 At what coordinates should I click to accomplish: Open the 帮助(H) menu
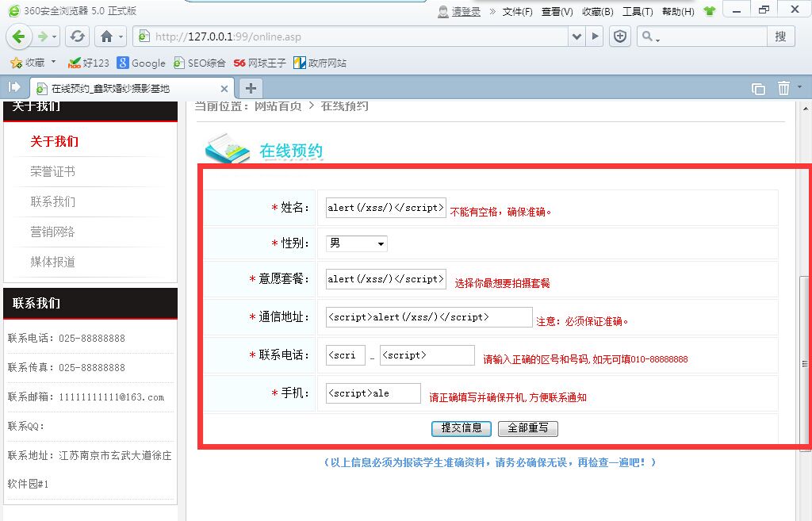pos(678,11)
